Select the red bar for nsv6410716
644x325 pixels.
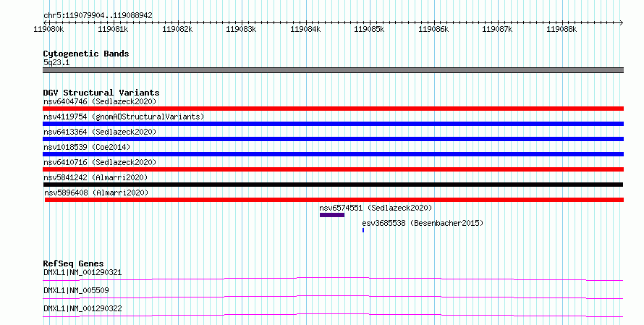click(x=333, y=169)
